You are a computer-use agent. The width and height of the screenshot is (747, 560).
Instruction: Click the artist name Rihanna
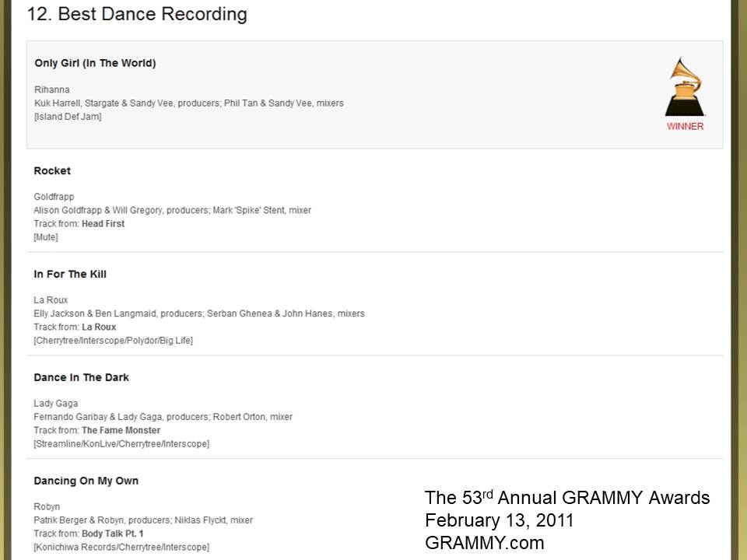click(52, 89)
